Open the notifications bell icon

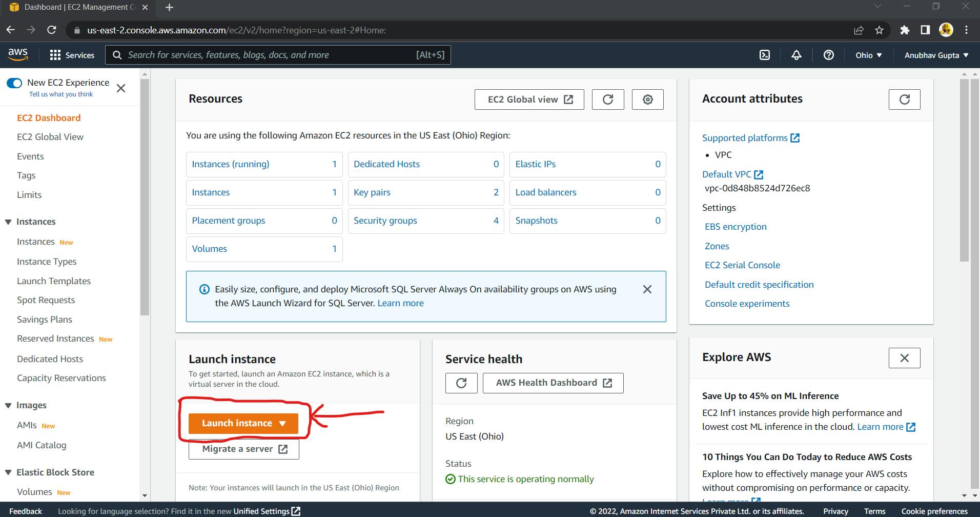(797, 55)
